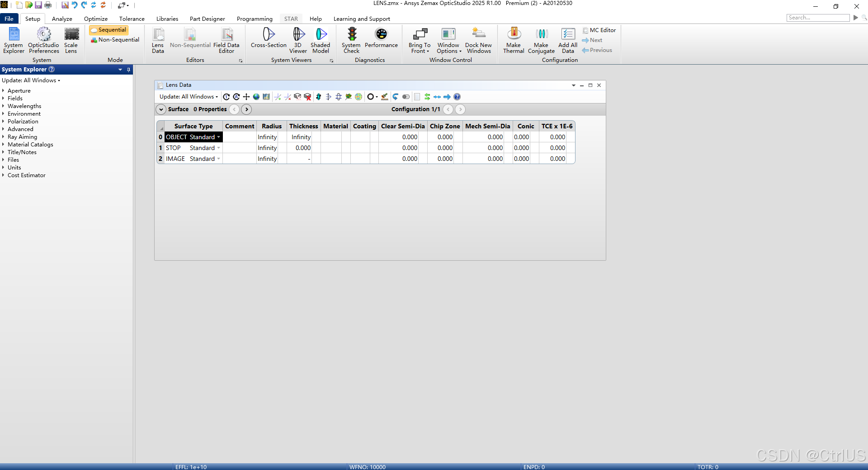Expand the Material Catalogs section
The height and width of the screenshot is (470, 868).
coord(3,145)
